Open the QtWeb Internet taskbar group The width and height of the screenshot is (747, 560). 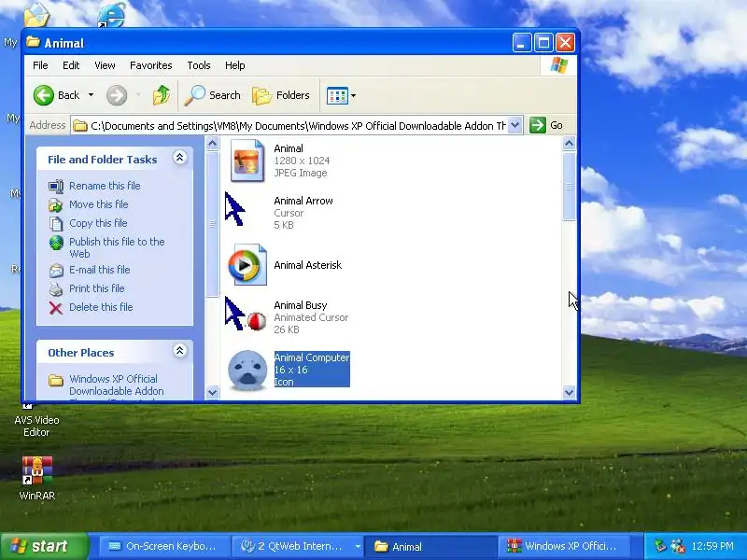click(297, 546)
